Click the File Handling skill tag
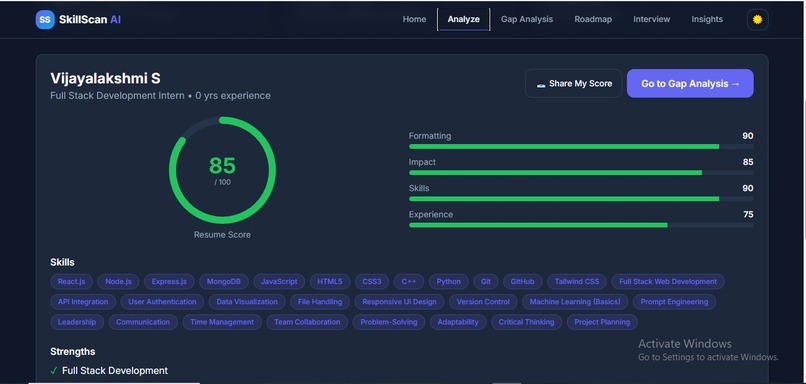 [320, 302]
